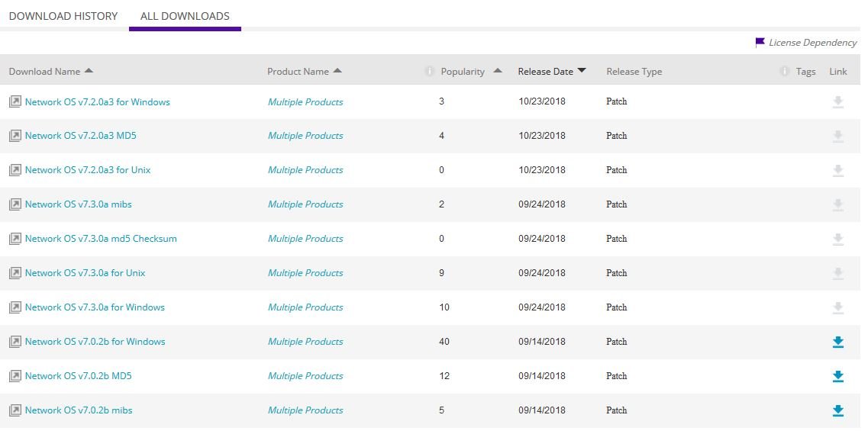Sort by Product Name column arrow
The height and width of the screenshot is (431, 868).
(x=337, y=71)
